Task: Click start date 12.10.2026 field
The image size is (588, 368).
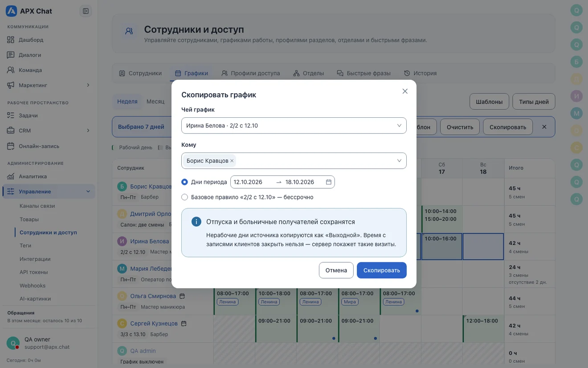Action: [x=252, y=182]
